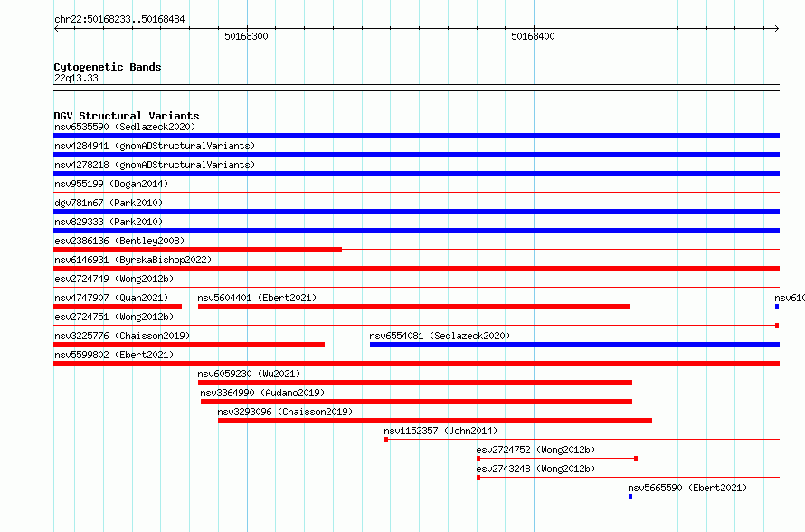Select the nsv5599802 (Ebert2021) label
This screenshot has width=805, height=532.
[114, 355]
